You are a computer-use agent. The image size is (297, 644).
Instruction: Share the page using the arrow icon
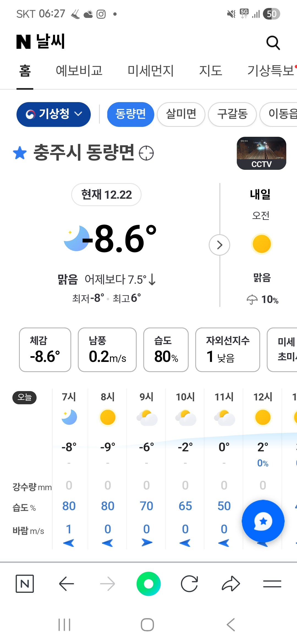[x=231, y=583]
